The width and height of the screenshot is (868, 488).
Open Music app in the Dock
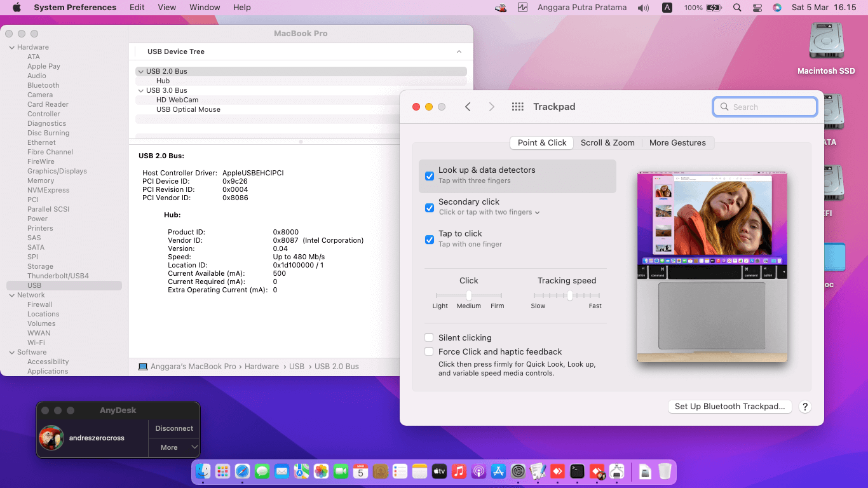pos(459,471)
